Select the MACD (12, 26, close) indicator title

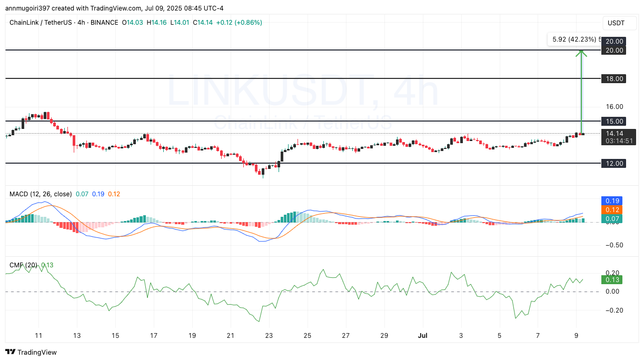(x=41, y=194)
